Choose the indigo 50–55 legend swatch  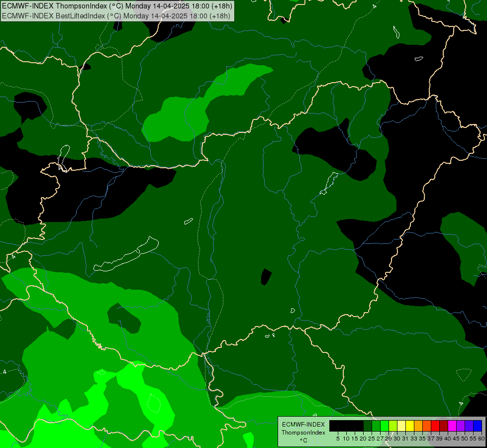click(x=469, y=426)
